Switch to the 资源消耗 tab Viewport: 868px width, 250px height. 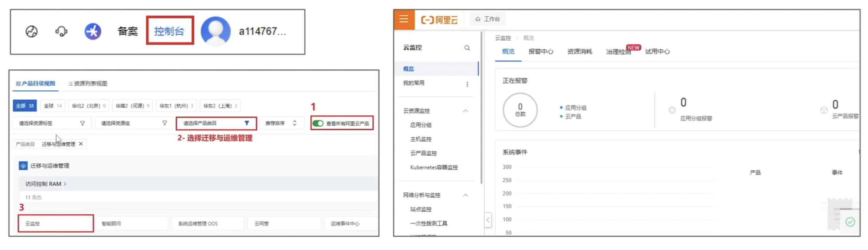[580, 51]
